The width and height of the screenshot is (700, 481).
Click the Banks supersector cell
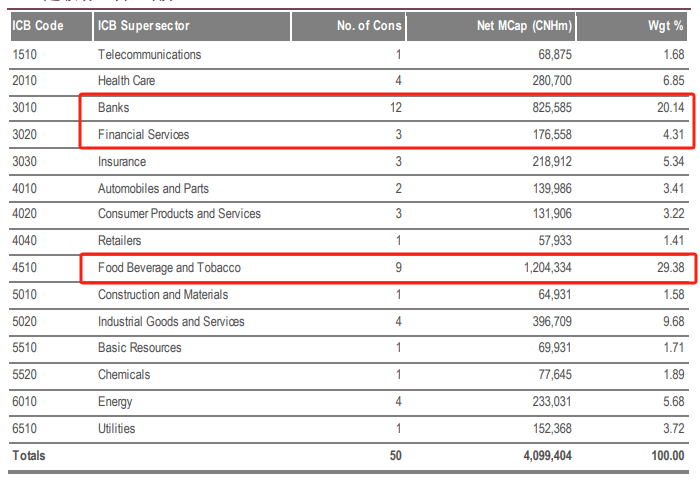pyautogui.click(x=114, y=107)
